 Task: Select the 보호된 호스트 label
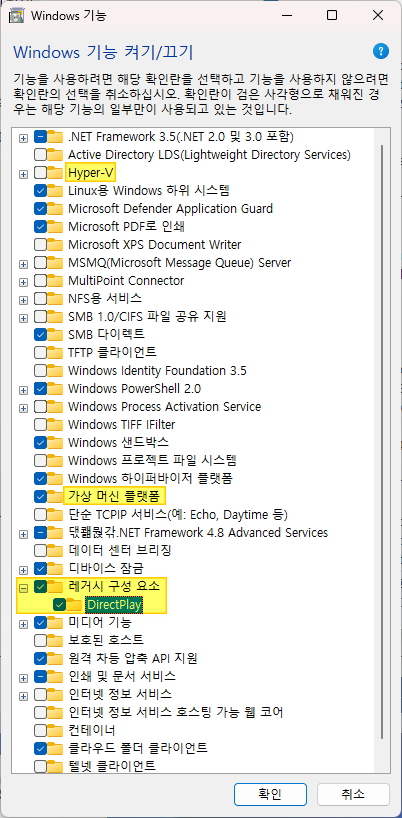tap(106, 640)
